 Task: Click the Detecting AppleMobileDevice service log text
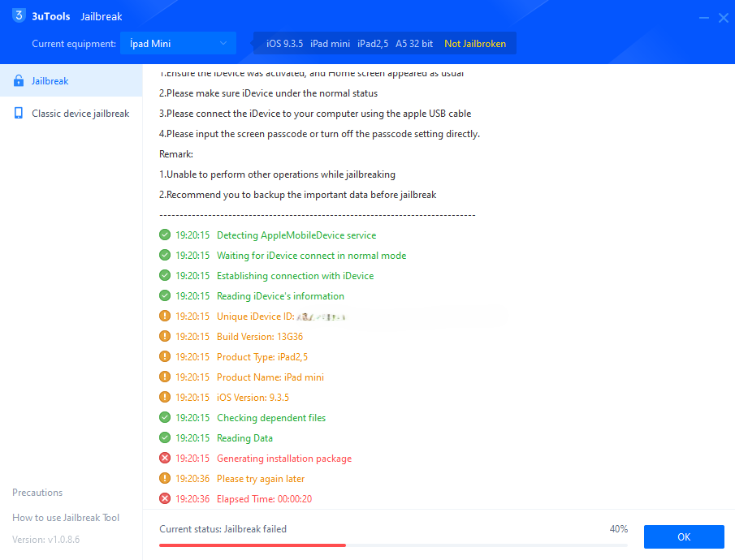coord(296,235)
